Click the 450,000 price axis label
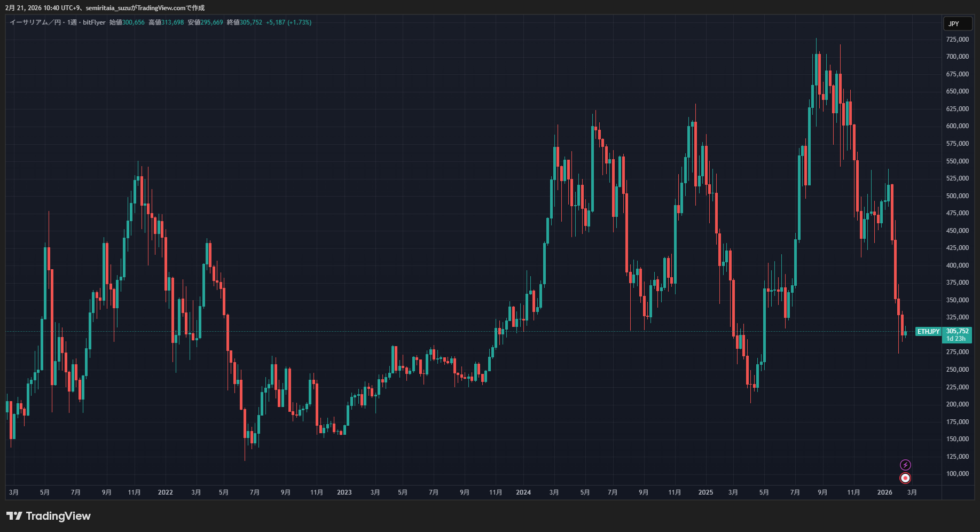 (x=958, y=231)
